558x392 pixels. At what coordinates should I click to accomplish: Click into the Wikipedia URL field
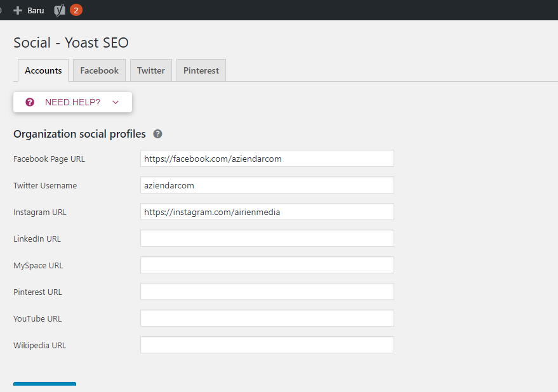click(267, 345)
